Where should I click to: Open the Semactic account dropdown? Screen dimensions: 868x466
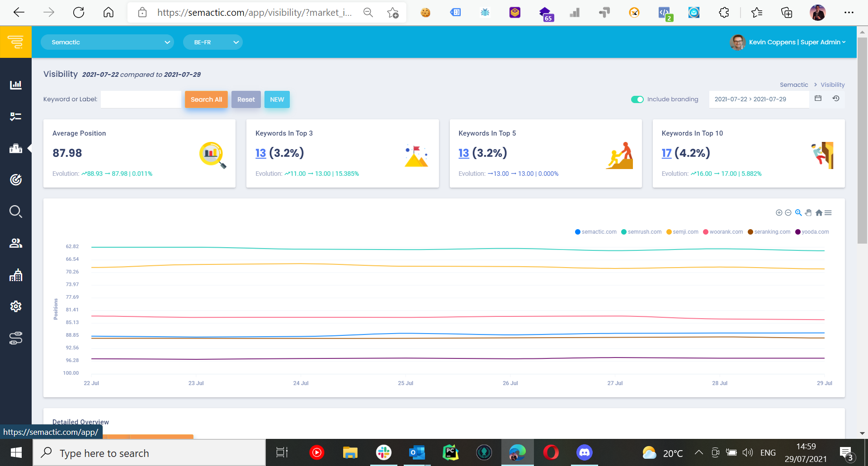pos(107,42)
